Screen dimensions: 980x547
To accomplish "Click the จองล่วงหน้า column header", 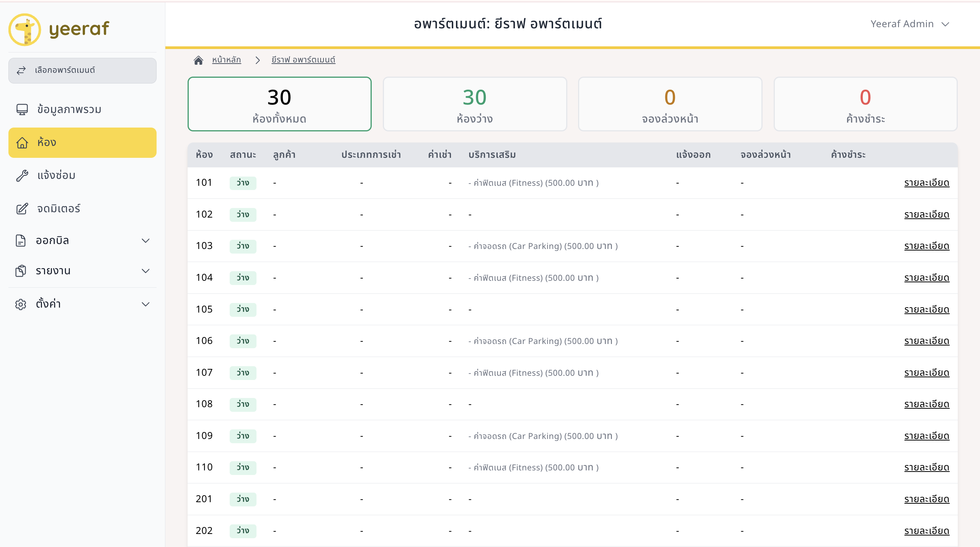I will 766,155.
